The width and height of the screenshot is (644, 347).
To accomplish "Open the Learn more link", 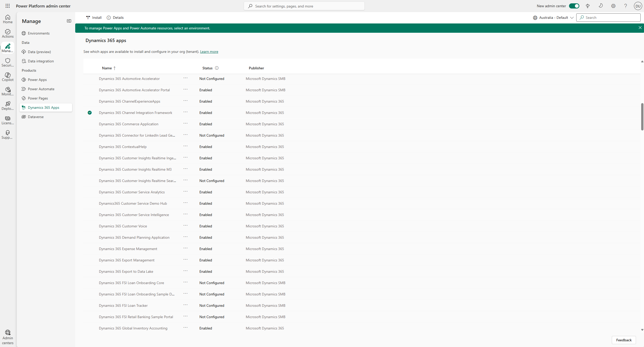I will 209,52.
